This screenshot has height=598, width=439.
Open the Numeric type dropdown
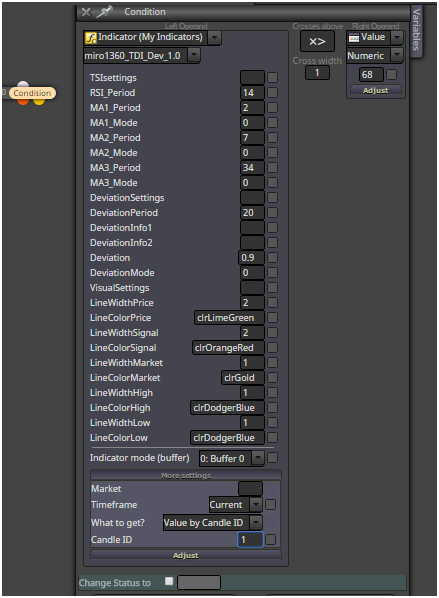[x=397, y=56]
